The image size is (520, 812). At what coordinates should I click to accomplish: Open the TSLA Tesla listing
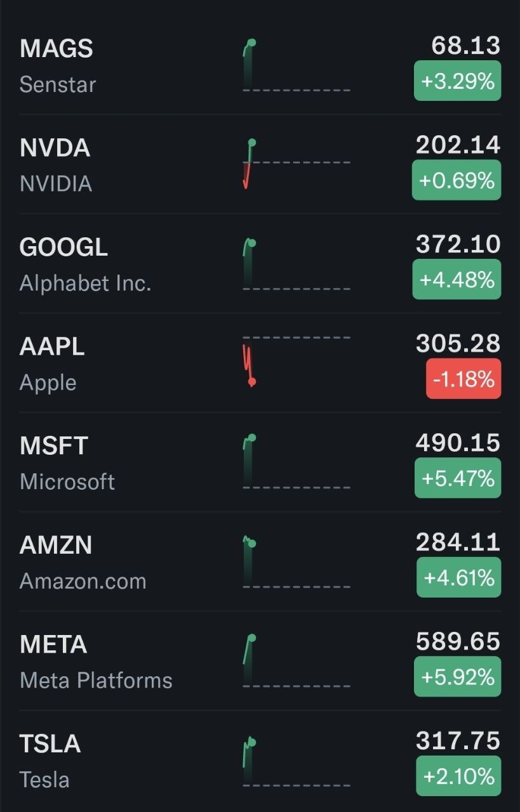point(260,760)
